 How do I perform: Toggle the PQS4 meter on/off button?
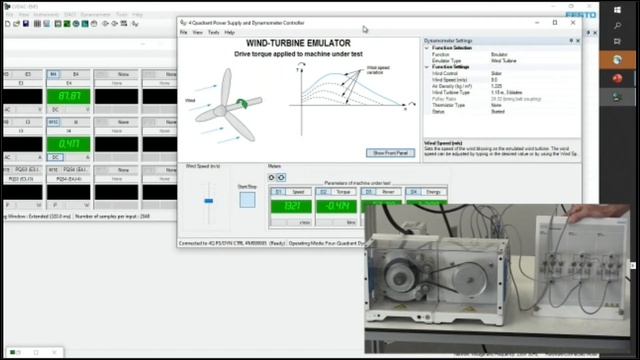point(53,170)
